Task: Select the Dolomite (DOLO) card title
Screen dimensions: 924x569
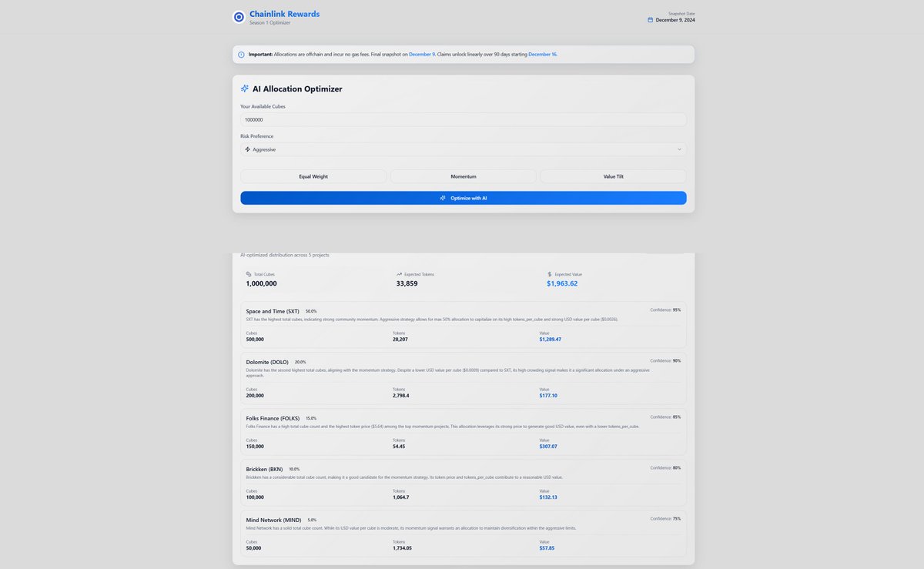Action: pyautogui.click(x=267, y=362)
